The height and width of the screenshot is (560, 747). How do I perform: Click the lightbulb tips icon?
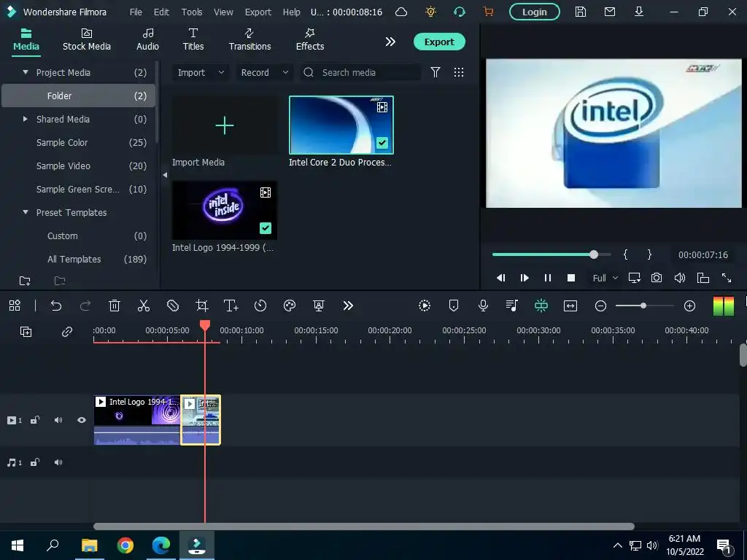click(x=430, y=12)
